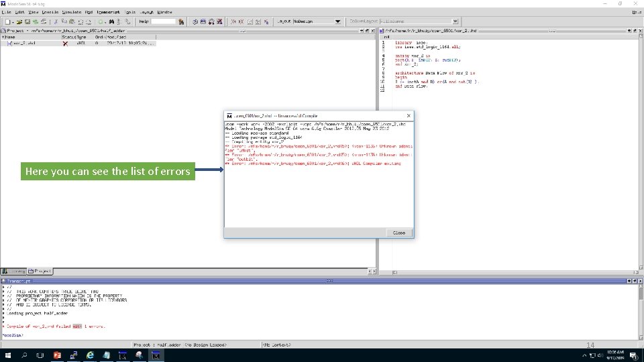The image size is (644, 362).
Task: Open PowerPoint from the taskbar
Action: pyautogui.click(x=57, y=355)
